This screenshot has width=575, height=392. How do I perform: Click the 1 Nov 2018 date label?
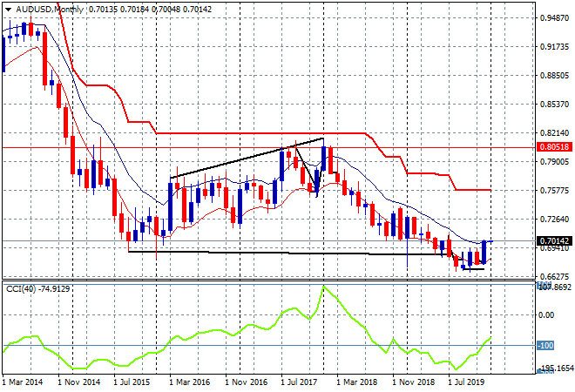tap(413, 382)
